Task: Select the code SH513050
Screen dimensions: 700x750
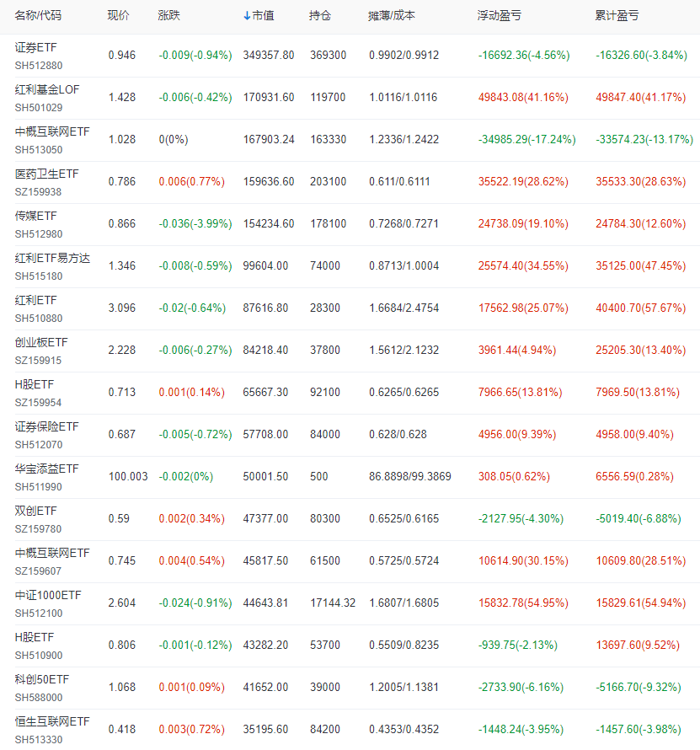Action: pos(39,150)
